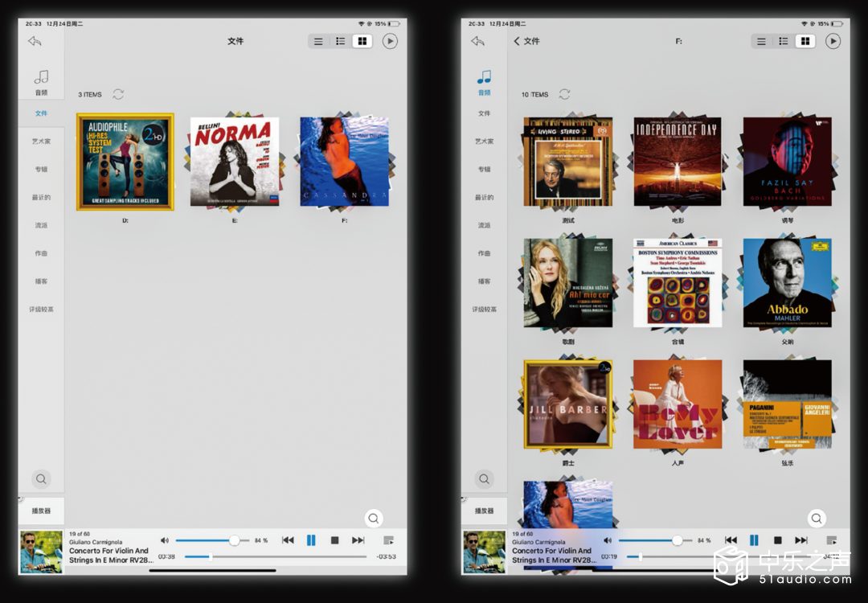Select detailed list view in left screen
Image resolution: width=868 pixels, height=603 pixels.
click(x=341, y=41)
